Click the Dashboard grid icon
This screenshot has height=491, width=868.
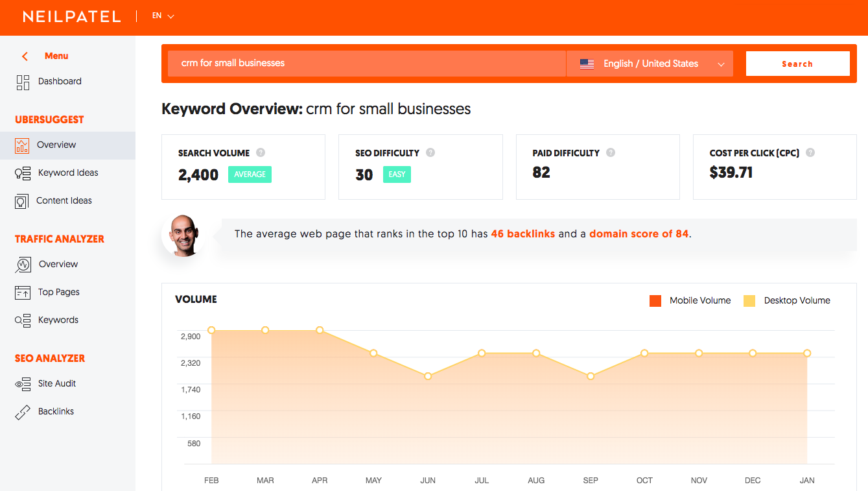point(23,82)
